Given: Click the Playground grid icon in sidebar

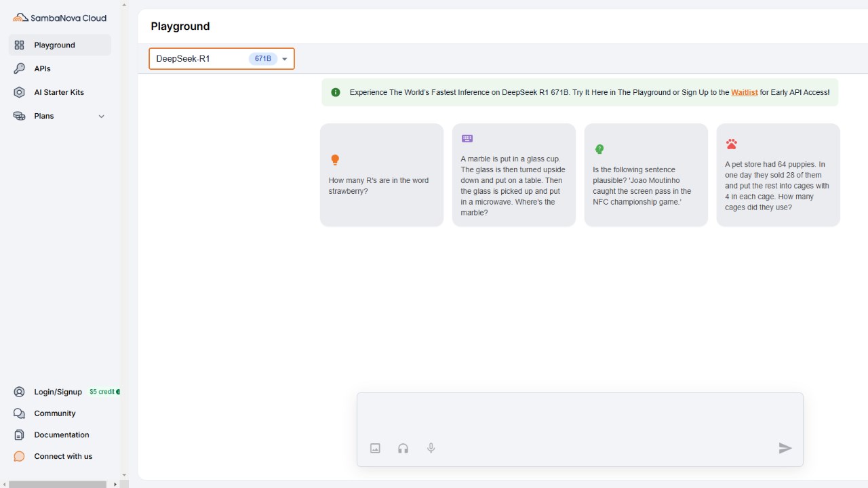Looking at the screenshot, I should [20, 45].
